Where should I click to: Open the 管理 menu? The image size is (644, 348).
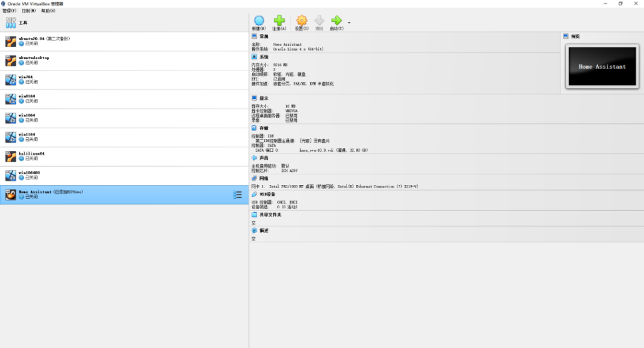pyautogui.click(x=9, y=11)
